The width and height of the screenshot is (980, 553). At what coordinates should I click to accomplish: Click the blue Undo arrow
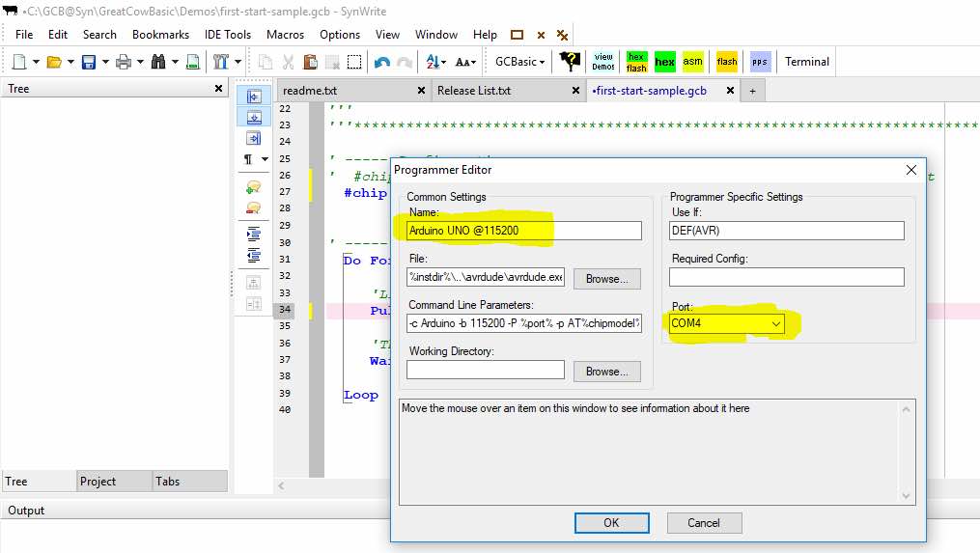[382, 62]
